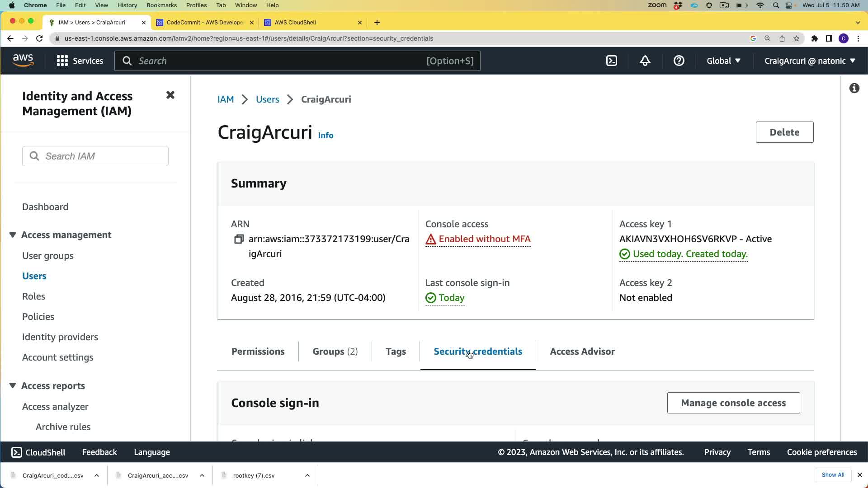
Task: Open the Global region dropdown
Action: 723,61
